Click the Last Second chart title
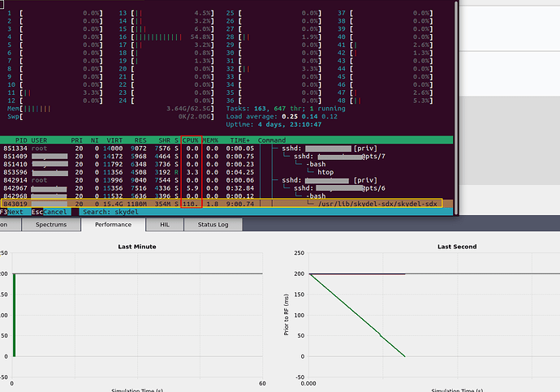Viewport: 560px width, 392px height. click(457, 247)
